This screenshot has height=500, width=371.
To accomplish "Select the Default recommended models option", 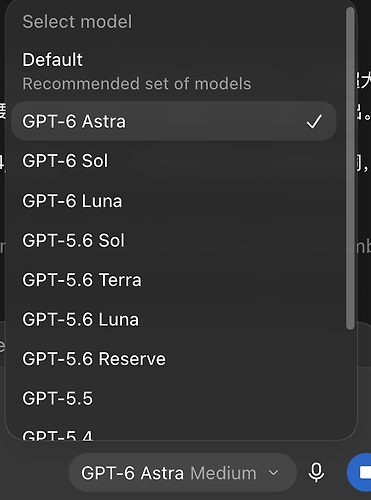I will [x=174, y=71].
